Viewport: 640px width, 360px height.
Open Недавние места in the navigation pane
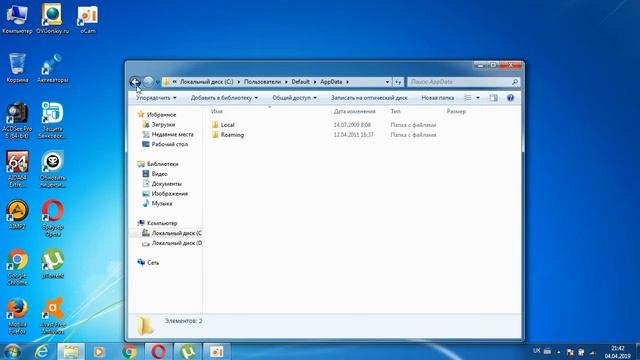[172, 134]
